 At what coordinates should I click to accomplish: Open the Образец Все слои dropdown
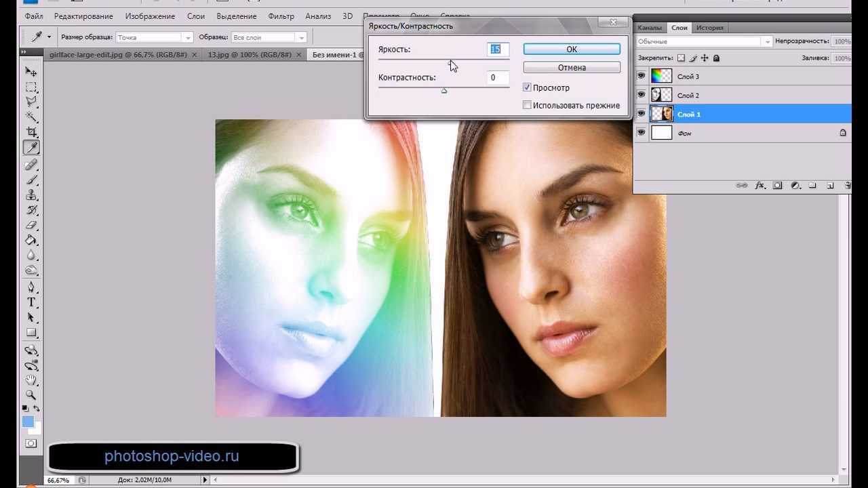coord(269,37)
